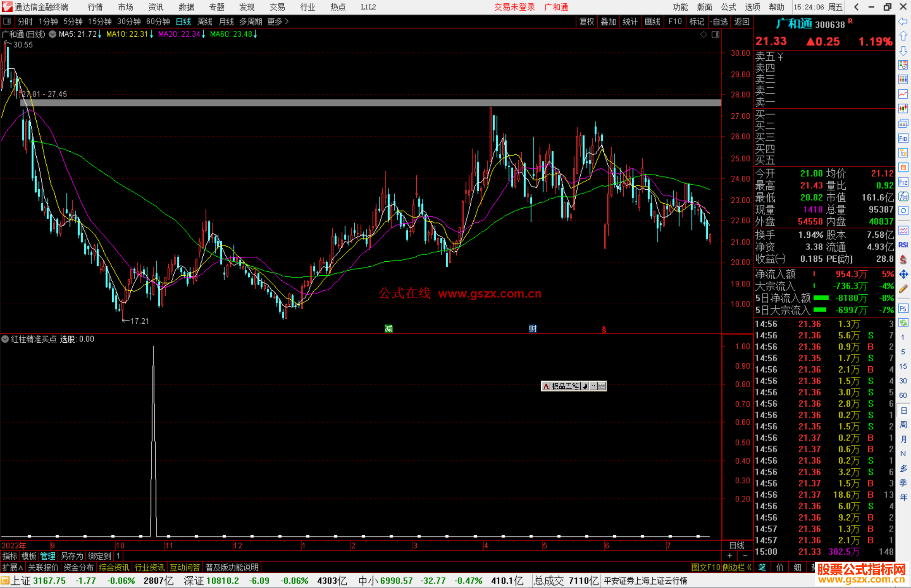Click the F10 icon in right sidebar
911x588 pixels.
[x=903, y=139]
